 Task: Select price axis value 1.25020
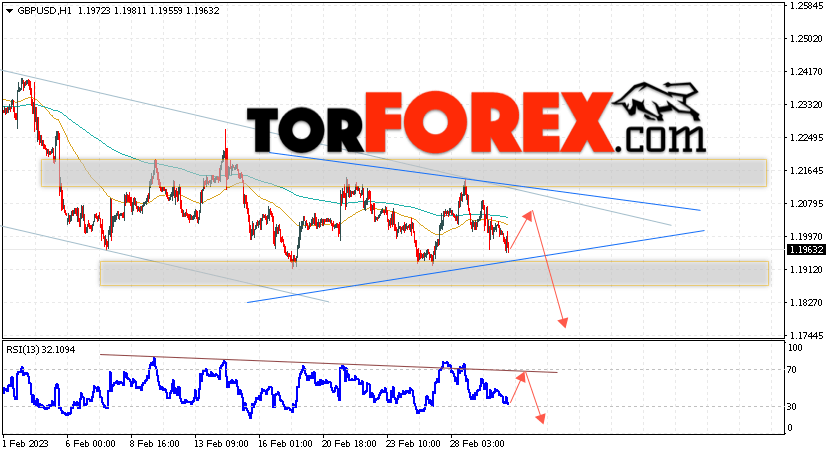click(806, 39)
